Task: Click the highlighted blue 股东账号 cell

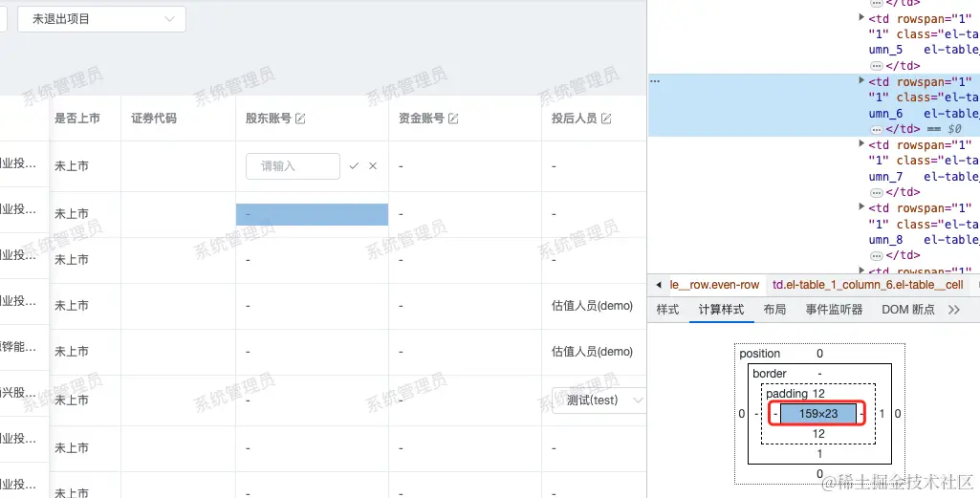Action: pyautogui.click(x=312, y=214)
